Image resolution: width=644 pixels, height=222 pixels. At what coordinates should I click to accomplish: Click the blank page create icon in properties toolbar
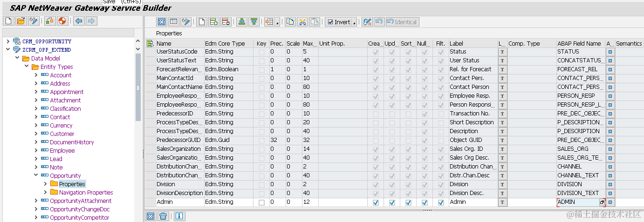[x=202, y=22]
